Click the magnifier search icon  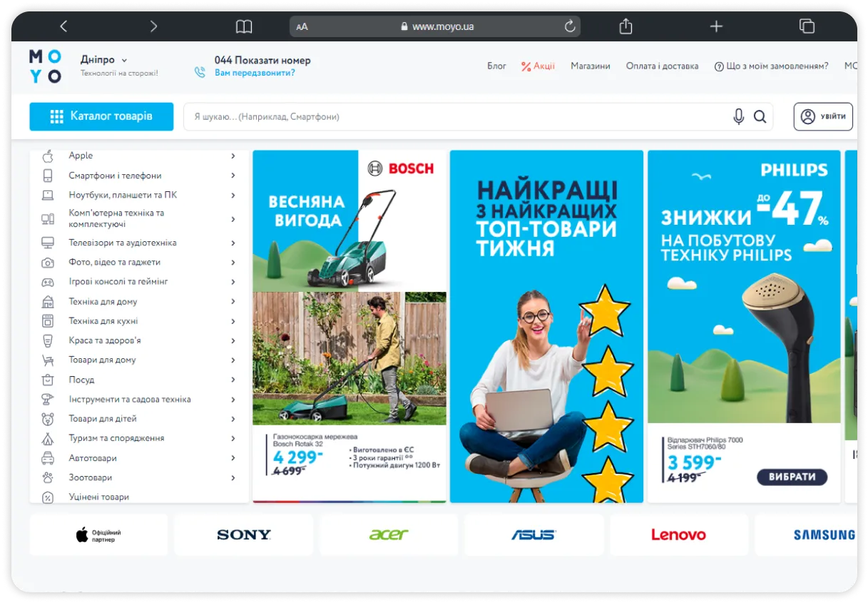point(760,116)
